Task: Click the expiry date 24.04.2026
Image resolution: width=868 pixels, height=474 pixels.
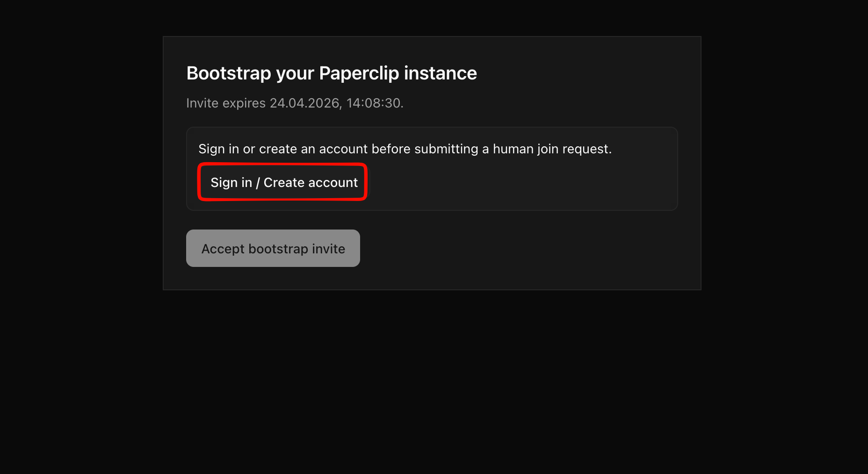Action: pos(304,103)
